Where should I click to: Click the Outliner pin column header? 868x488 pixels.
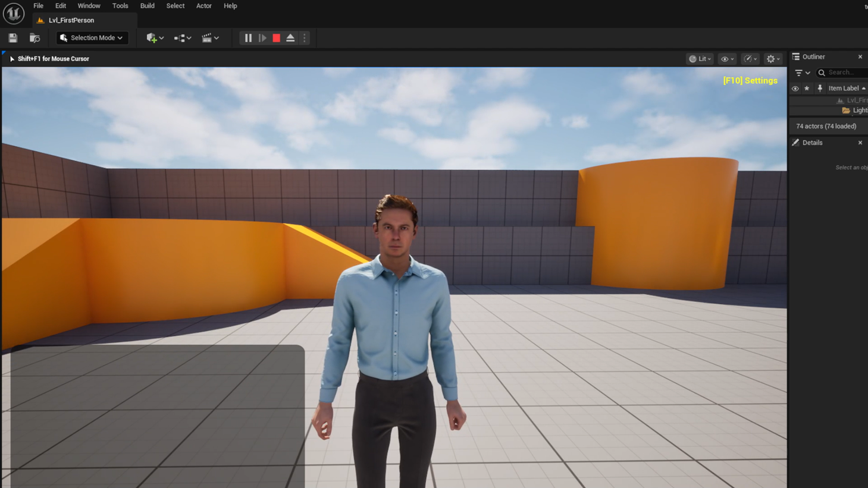(820, 89)
